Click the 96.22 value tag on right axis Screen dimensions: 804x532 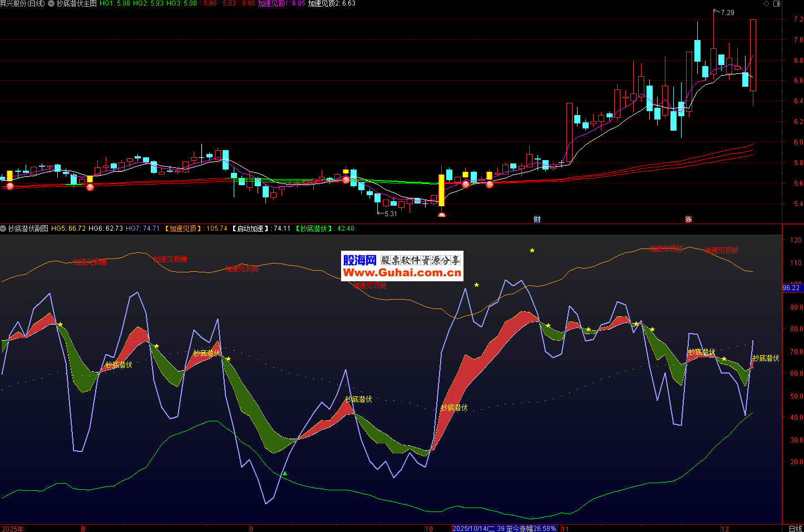[x=791, y=288]
